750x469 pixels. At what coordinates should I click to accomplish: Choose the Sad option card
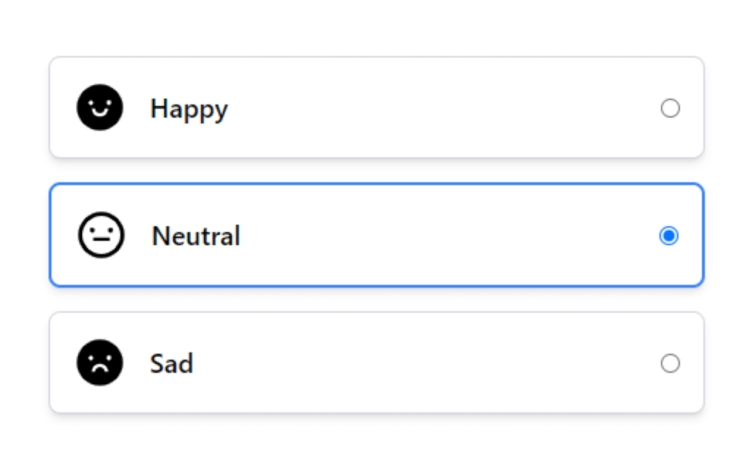376,362
